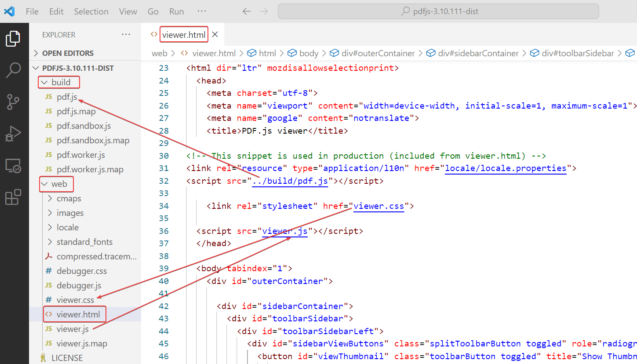The image size is (637, 364).
Task: Click the VS Code logo icon
Action: (9, 11)
